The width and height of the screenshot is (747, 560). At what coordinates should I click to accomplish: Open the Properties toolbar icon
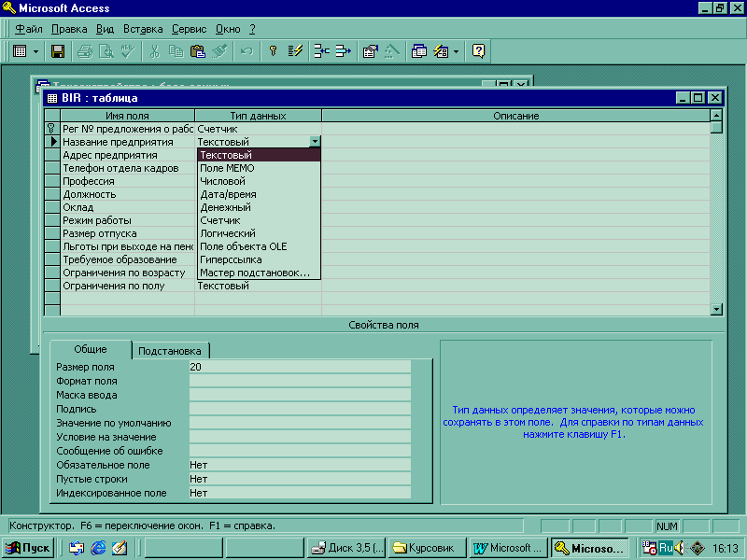tap(370, 51)
